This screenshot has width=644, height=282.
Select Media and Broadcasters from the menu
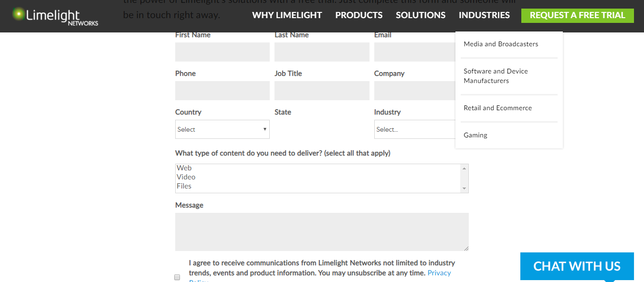coord(501,44)
